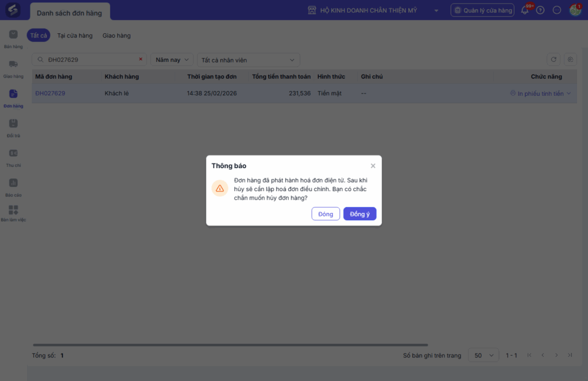Open Bán hàng in the sidebar
Viewport: 588px width, 381px height.
pos(13,39)
